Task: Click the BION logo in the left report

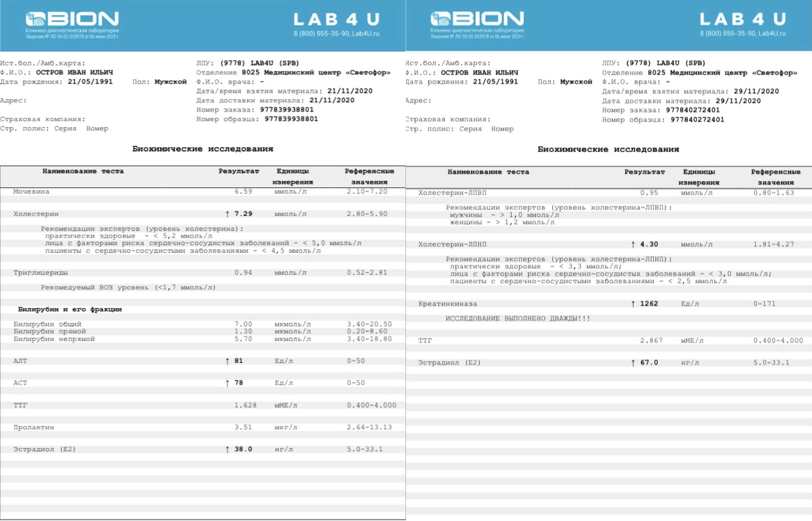Action: pos(72,20)
